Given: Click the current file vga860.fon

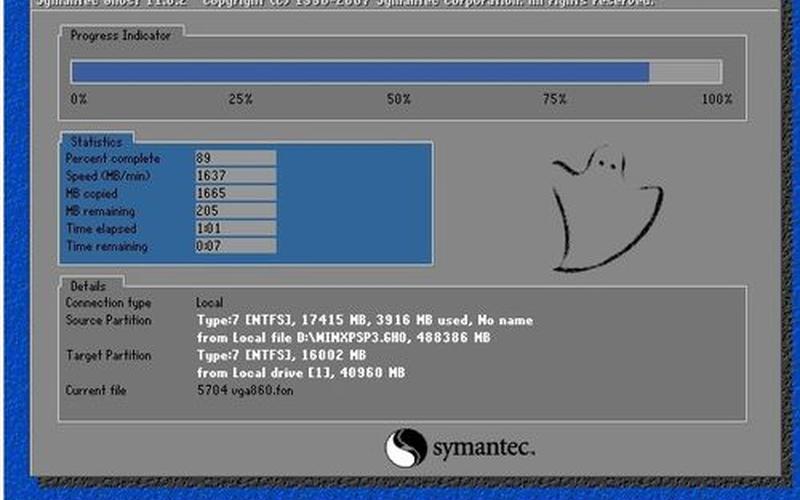Looking at the screenshot, I should pos(245,390).
